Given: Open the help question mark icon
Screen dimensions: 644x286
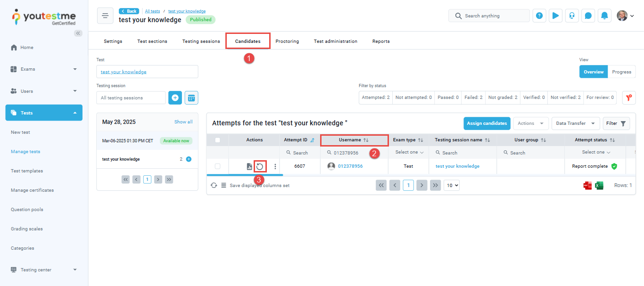Looking at the screenshot, I should 539,16.
